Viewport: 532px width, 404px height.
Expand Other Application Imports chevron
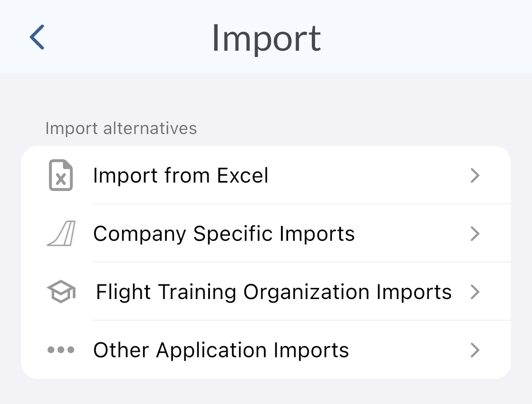475,350
